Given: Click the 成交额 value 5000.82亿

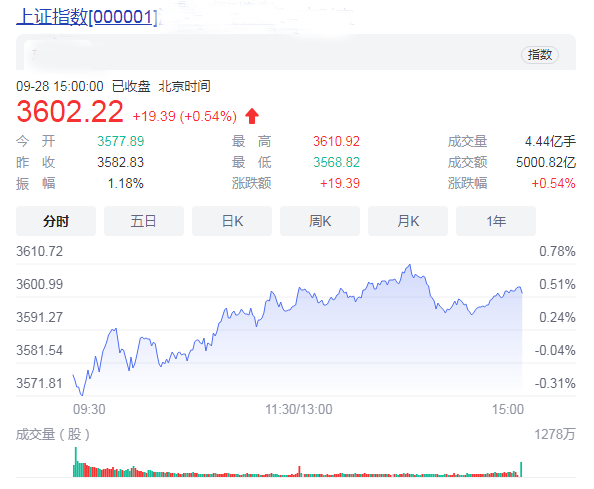Looking at the screenshot, I should click(546, 162).
